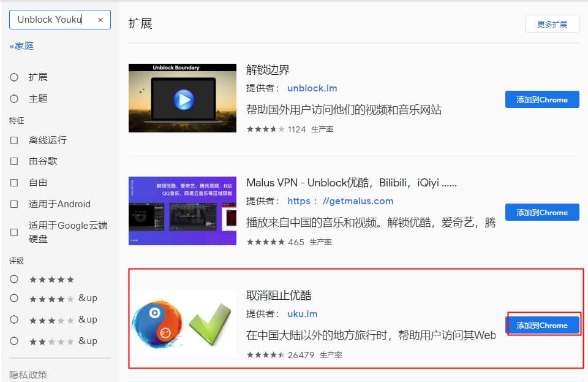The image size is (588, 382).
Task: Click the Malus VPN description text
Action: [x=371, y=223]
